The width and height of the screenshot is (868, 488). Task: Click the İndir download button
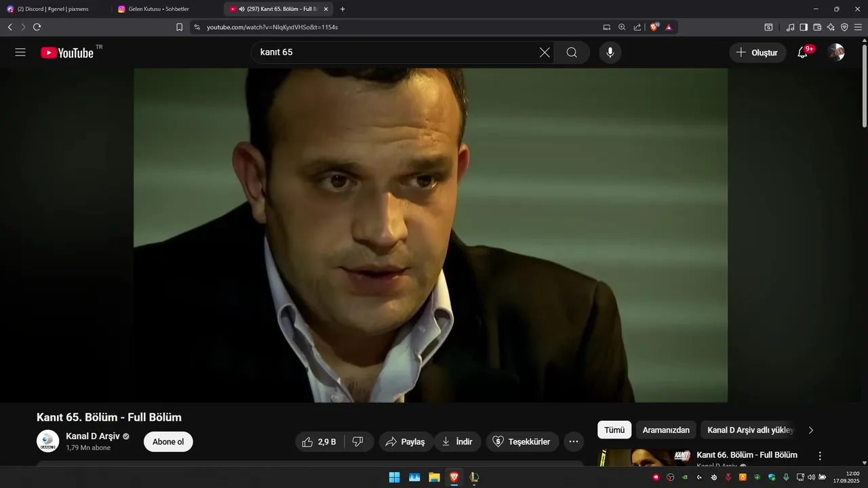458,441
